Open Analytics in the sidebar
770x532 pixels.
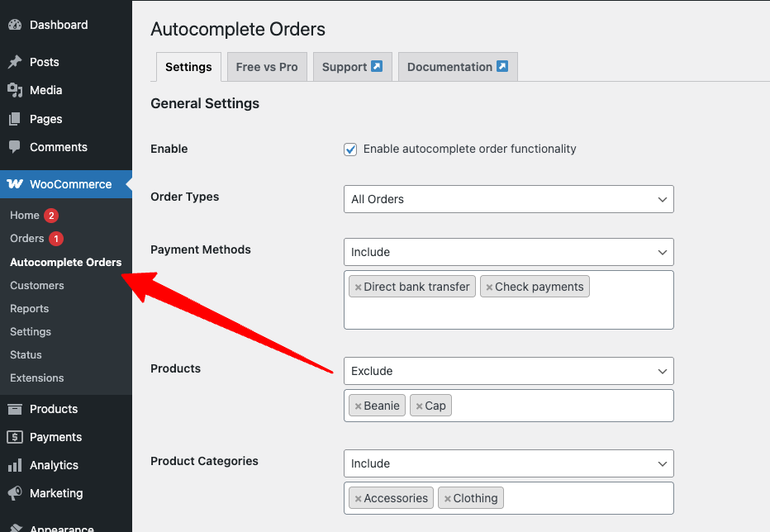point(66,465)
